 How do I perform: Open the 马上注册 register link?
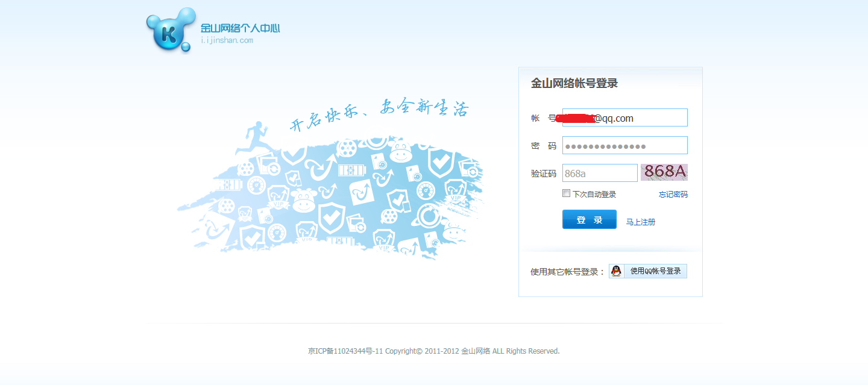pos(641,222)
